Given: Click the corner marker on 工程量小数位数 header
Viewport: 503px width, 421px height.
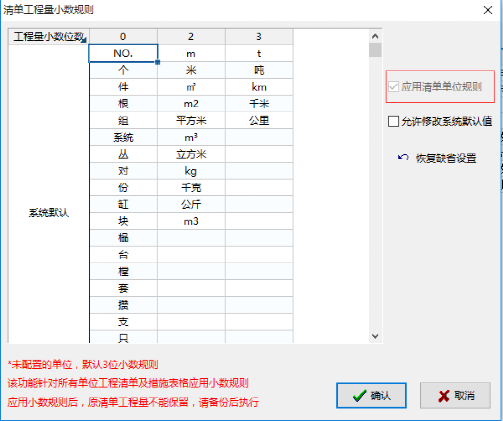Looking at the screenshot, I should click(84, 40).
